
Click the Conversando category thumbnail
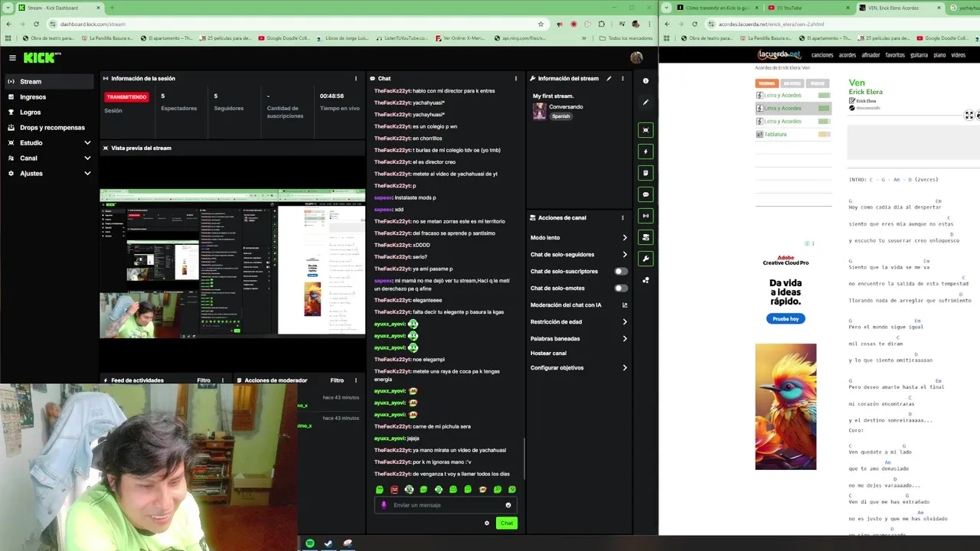[x=539, y=111]
